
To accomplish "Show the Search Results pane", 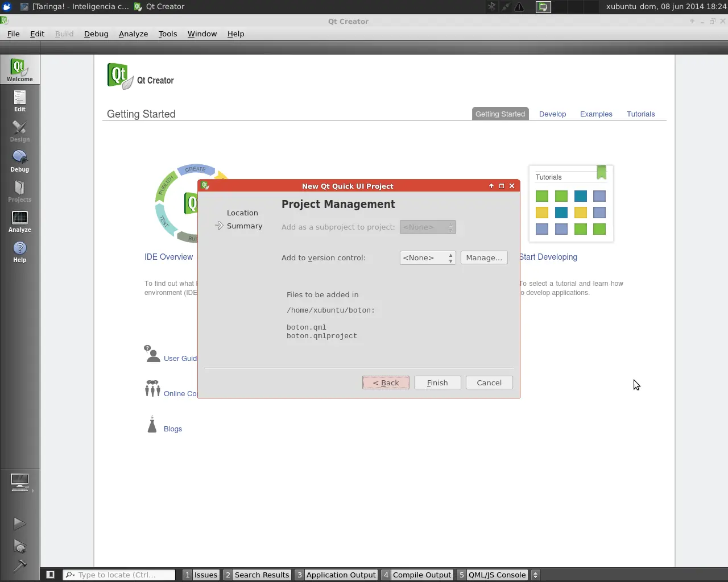I will (x=257, y=575).
